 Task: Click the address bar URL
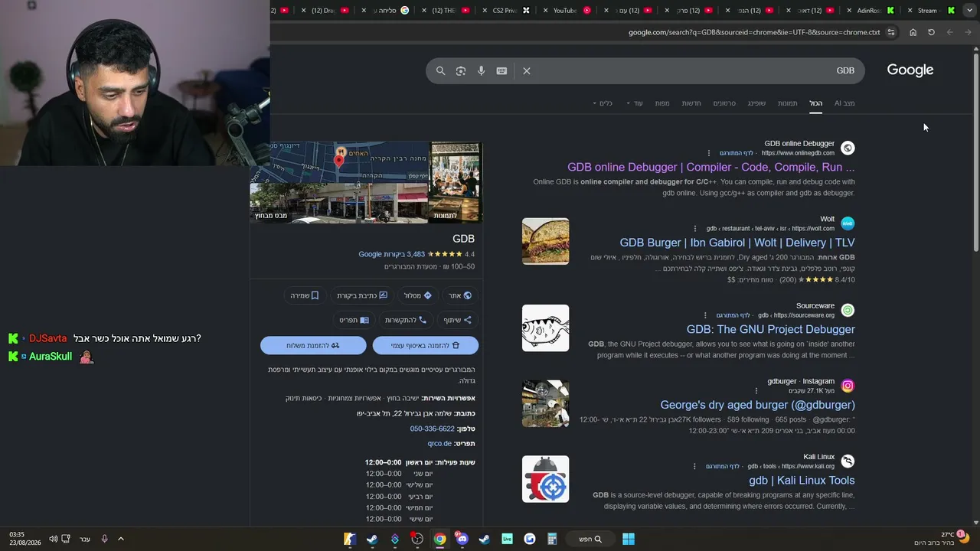(x=754, y=32)
